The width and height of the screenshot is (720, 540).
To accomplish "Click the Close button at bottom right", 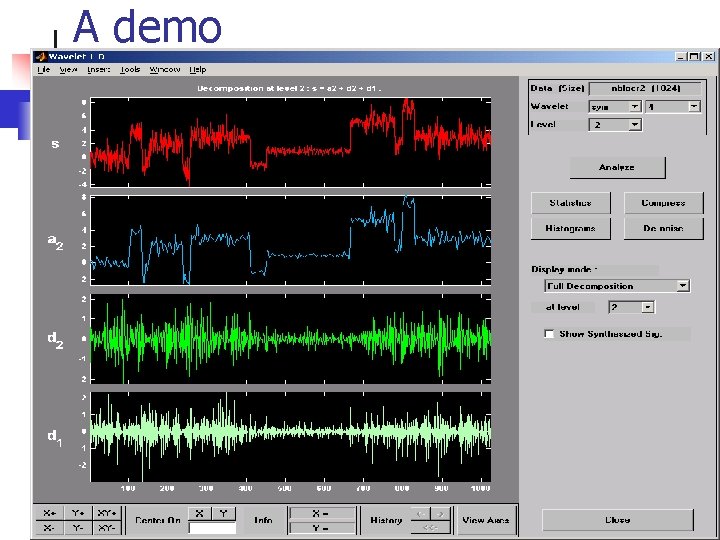I will (618, 520).
